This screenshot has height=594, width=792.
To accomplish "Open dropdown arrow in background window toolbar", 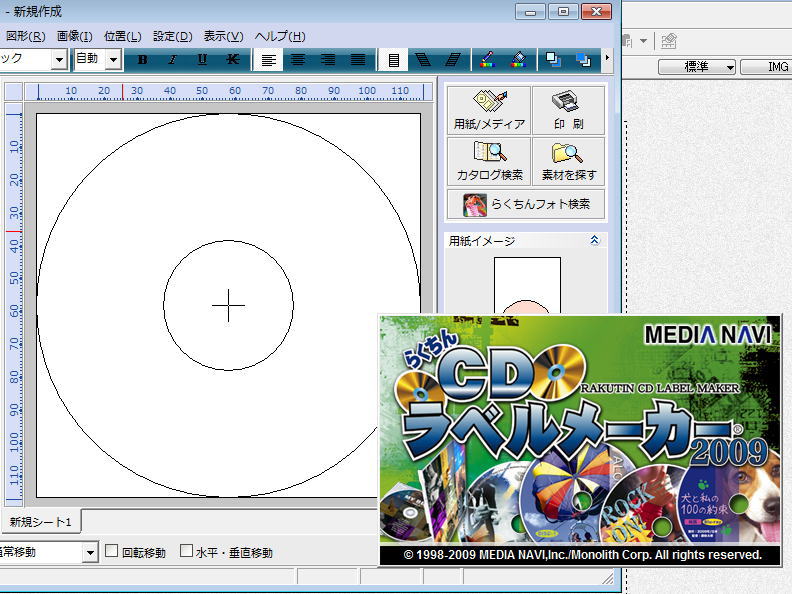I will [644, 40].
